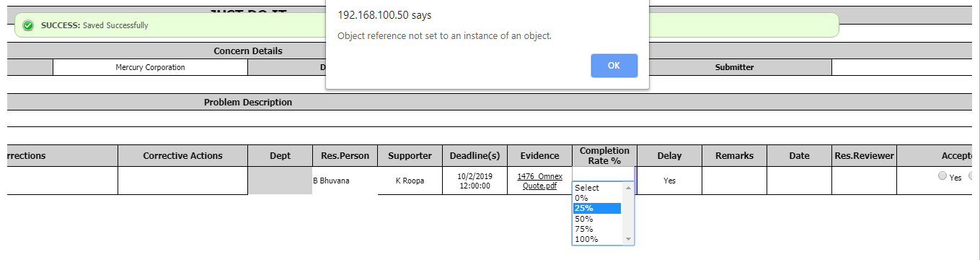The height and width of the screenshot is (260, 980).
Task: Click the empty Corrective Actions cell
Action: tap(182, 181)
